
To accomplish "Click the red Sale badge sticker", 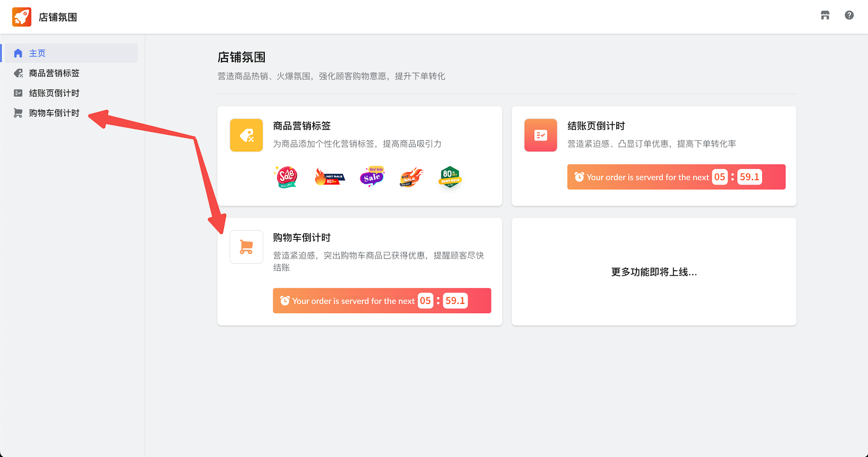I will click(x=286, y=177).
